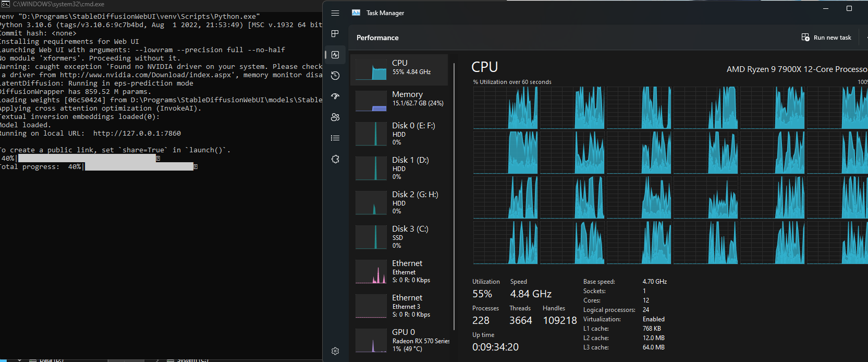This screenshot has width=868, height=362.
Task: Select Disk 2 (G: H:) entry
Action: tap(399, 203)
